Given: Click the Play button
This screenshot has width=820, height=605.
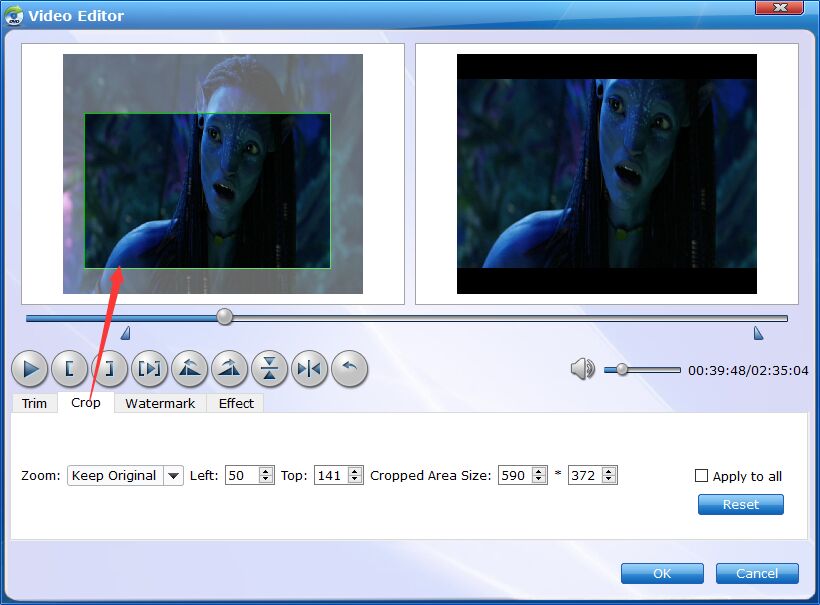Looking at the screenshot, I should click(30, 369).
